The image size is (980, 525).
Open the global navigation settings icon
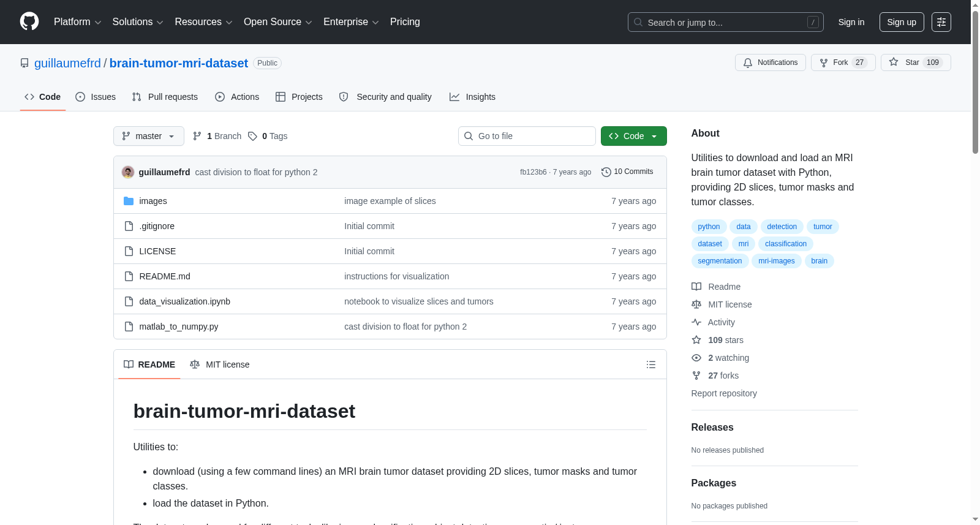[941, 22]
